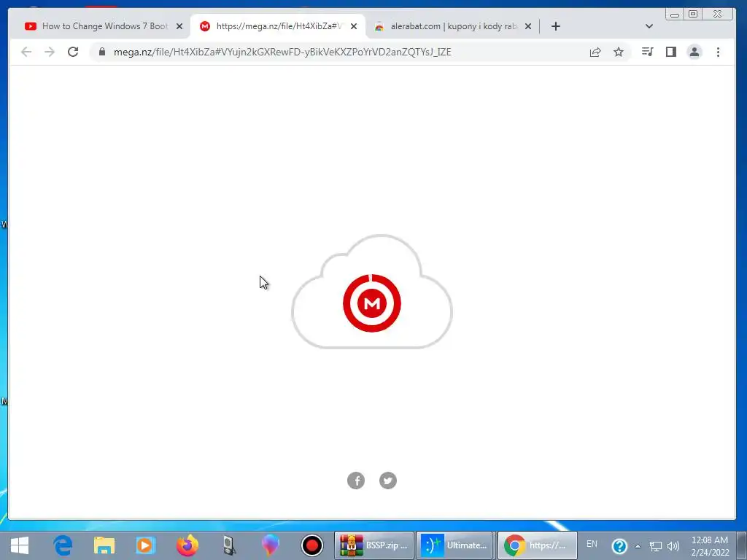This screenshot has height=560, width=747.
Task: Show hidden system tray icons
Action: tap(638, 546)
